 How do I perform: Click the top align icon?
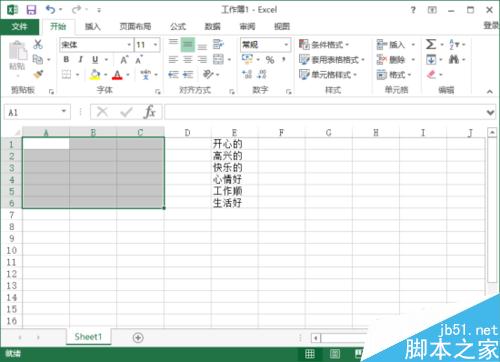pos(173,43)
